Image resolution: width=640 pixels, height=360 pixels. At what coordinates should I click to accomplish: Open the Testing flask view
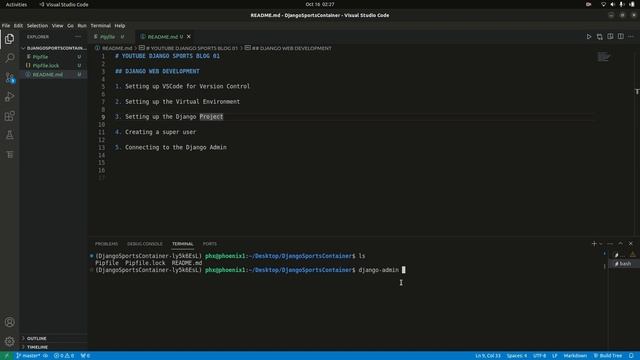pos(9,135)
